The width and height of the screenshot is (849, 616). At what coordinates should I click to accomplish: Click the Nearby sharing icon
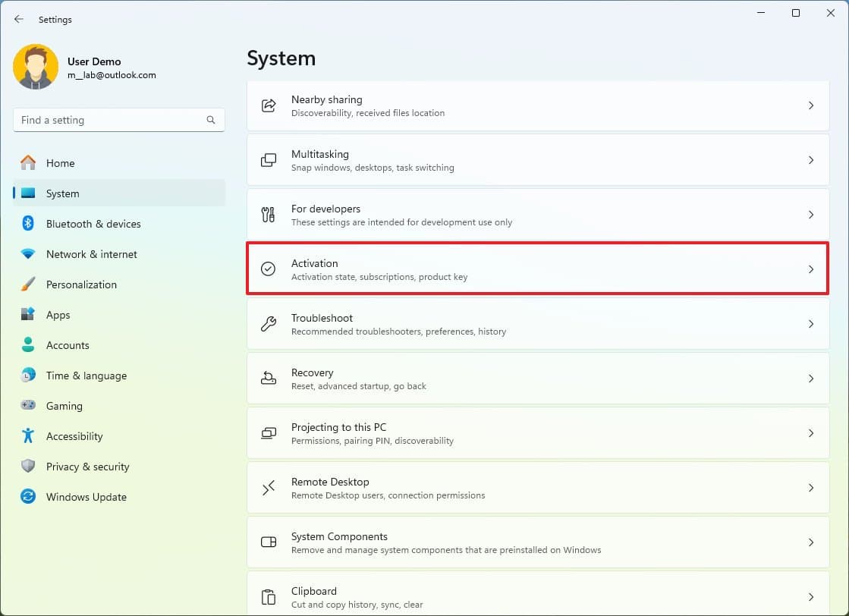coord(269,105)
